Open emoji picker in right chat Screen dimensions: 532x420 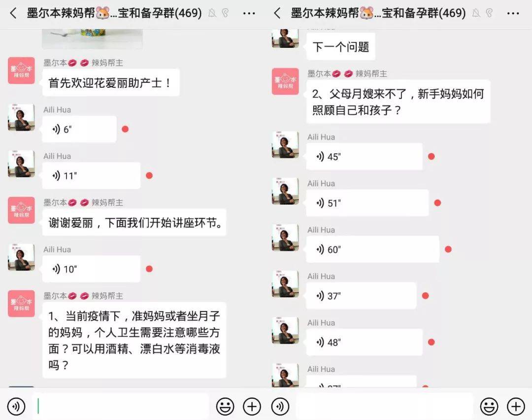point(489,406)
